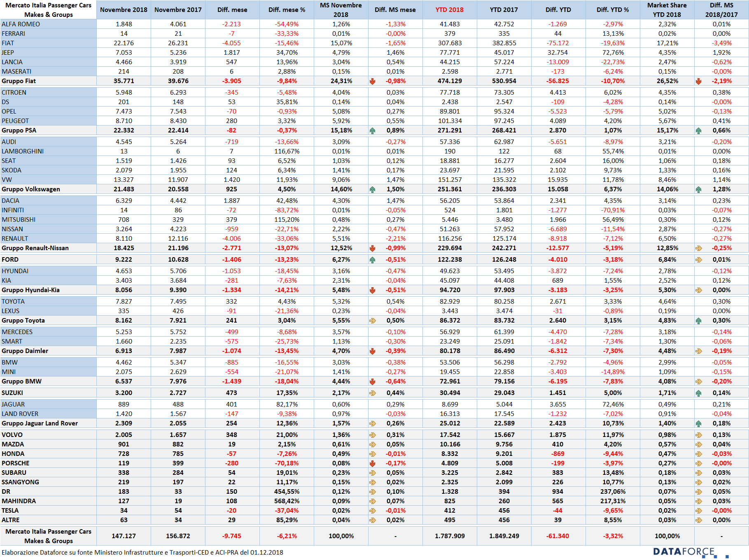749x560 pixels.
Task: Click LAMBORGHINI's Diff. mese % value 116,67%
Action: 287,151
